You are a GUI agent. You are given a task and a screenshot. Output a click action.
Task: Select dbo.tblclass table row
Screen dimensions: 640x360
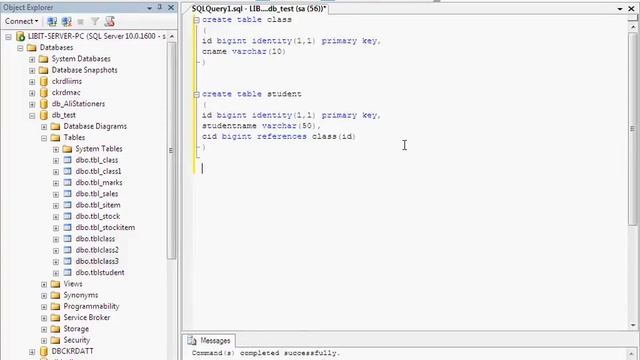[x=95, y=239]
